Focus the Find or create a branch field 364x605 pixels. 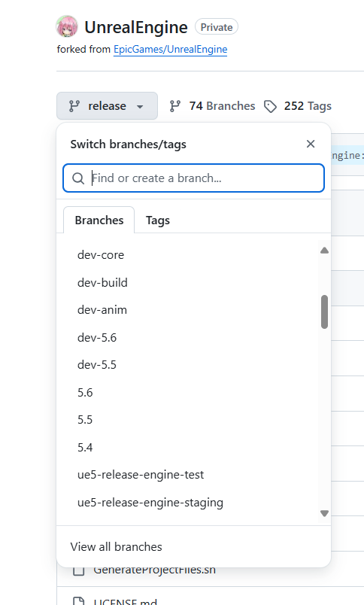(x=193, y=178)
